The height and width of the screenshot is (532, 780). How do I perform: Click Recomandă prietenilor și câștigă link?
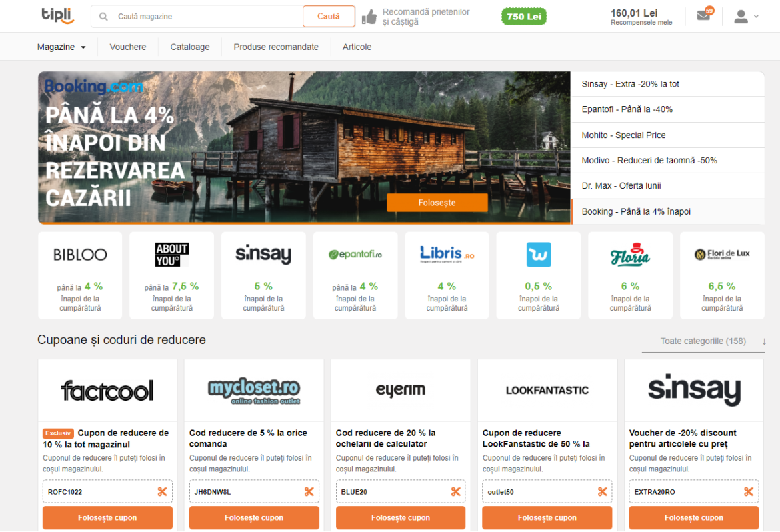(x=426, y=17)
